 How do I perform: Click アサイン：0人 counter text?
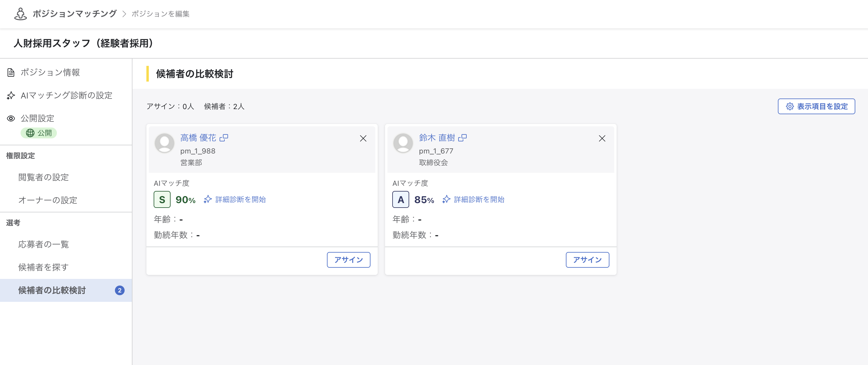point(170,106)
